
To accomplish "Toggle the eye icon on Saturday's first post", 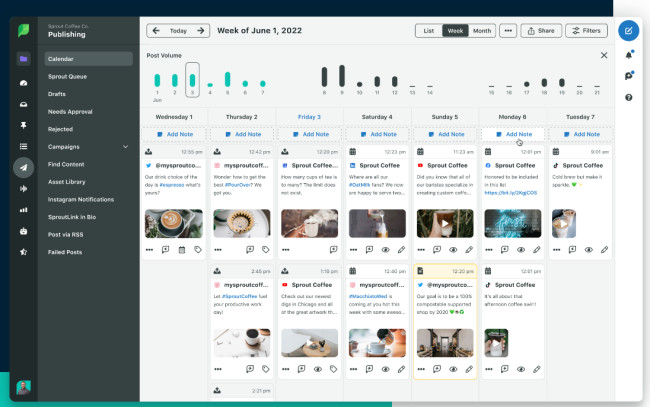I will [387, 249].
